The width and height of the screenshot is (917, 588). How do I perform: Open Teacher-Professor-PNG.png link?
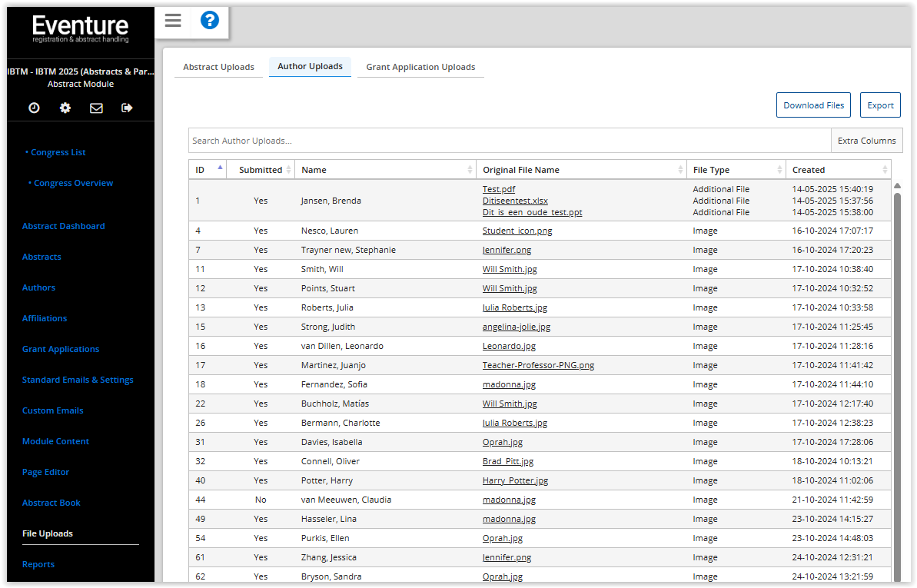[538, 365]
